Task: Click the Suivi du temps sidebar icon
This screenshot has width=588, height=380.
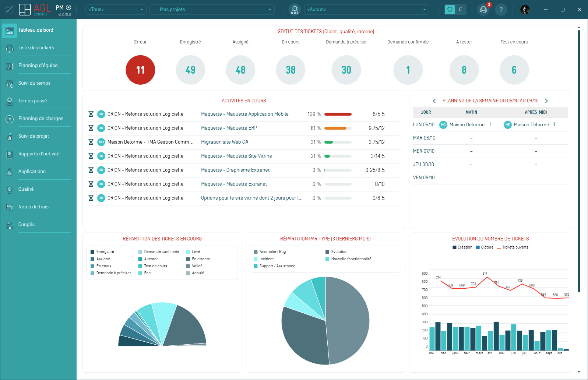Action: coord(10,83)
